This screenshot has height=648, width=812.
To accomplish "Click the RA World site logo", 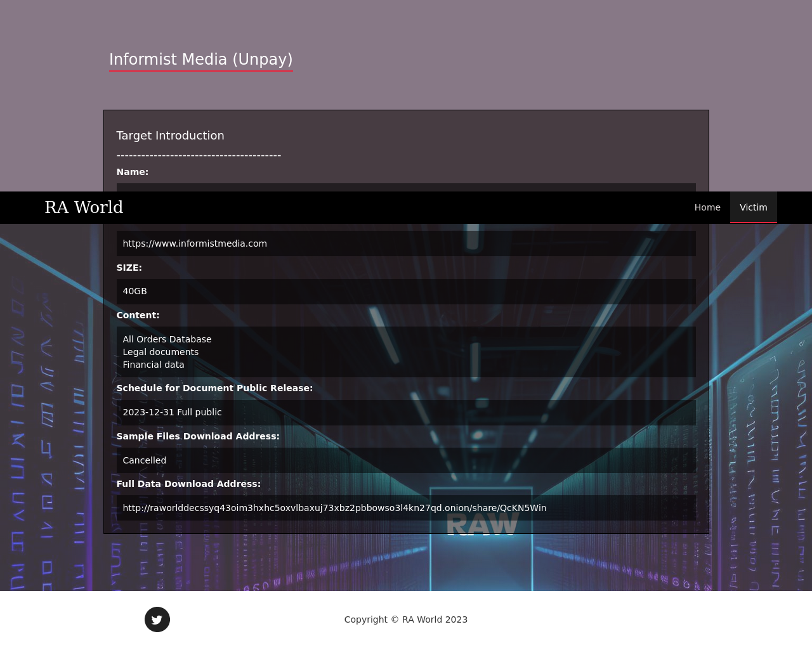I will pos(84,207).
